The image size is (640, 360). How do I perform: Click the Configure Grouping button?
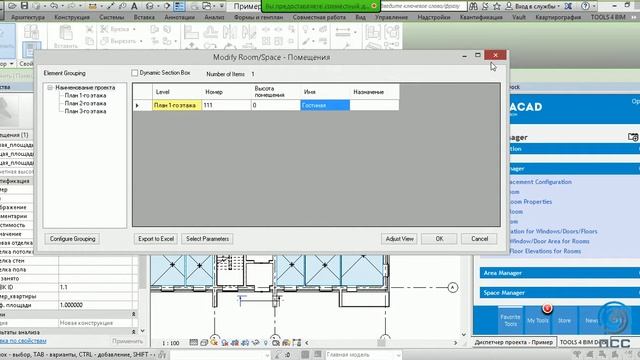[x=73, y=239]
